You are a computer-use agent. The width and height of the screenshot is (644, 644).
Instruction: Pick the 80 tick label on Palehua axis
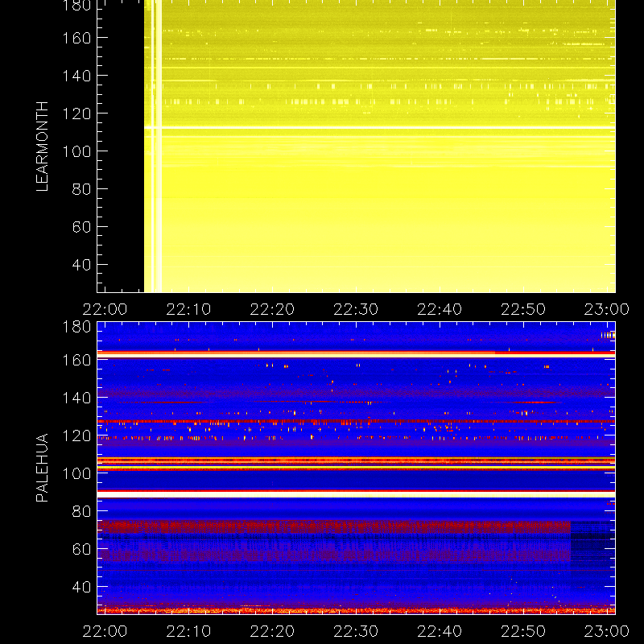pos(82,511)
